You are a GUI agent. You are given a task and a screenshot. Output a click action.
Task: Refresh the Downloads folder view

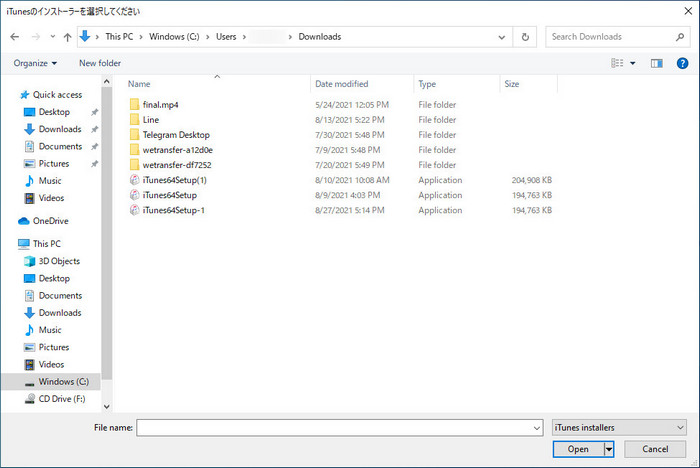click(525, 37)
